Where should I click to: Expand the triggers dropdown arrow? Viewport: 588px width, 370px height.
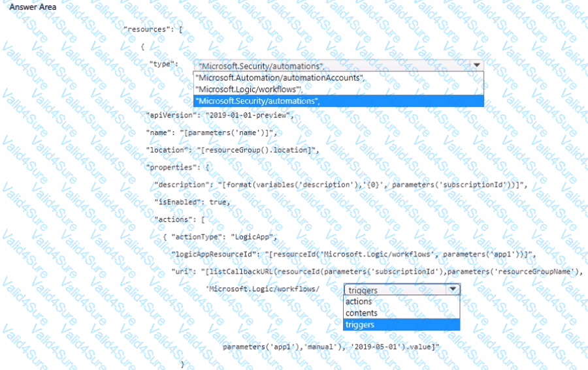tap(452, 290)
